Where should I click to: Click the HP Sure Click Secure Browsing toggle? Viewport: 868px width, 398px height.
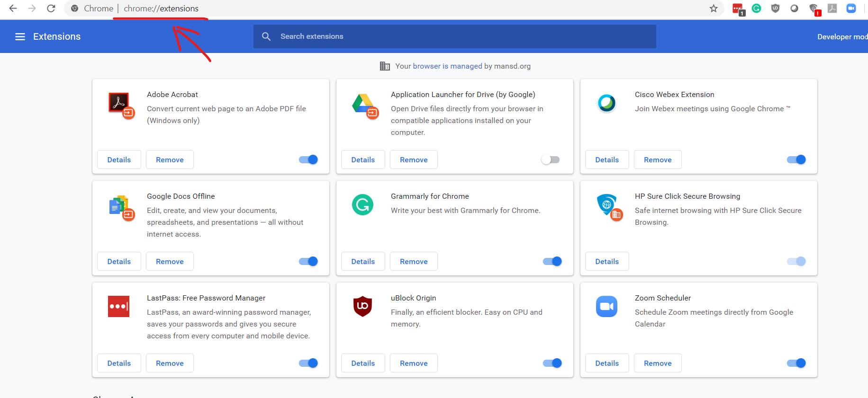click(x=796, y=261)
